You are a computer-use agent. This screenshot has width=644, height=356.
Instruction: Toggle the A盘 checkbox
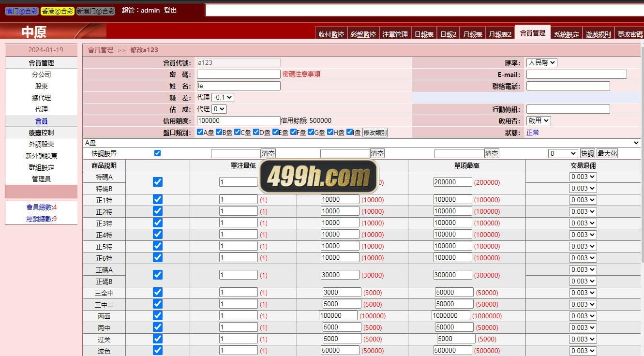pos(200,132)
